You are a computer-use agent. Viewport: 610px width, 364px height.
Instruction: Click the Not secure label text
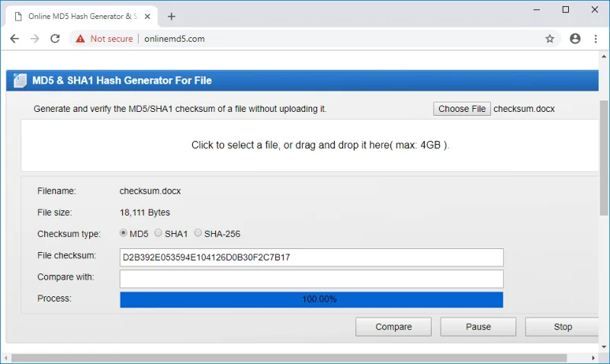[111, 39]
